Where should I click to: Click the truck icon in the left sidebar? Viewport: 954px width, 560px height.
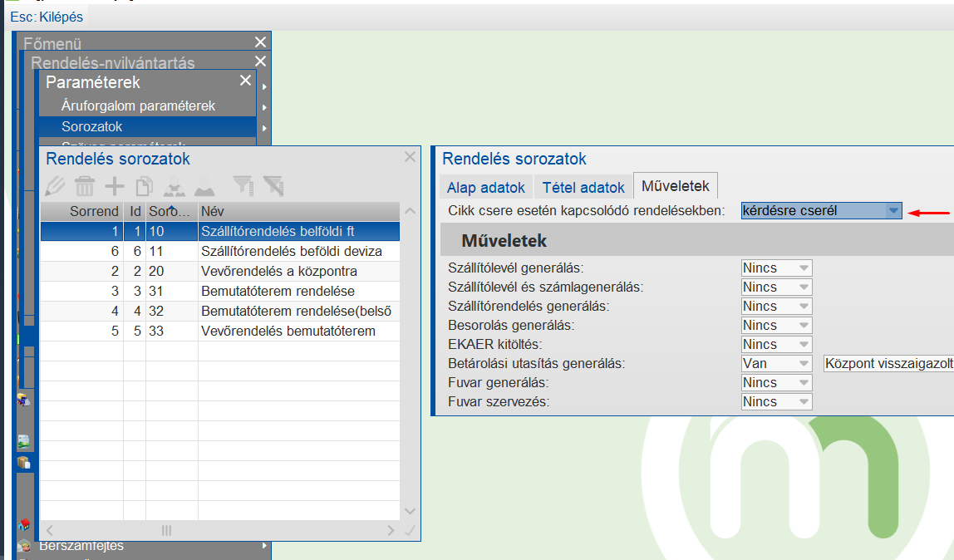24,400
